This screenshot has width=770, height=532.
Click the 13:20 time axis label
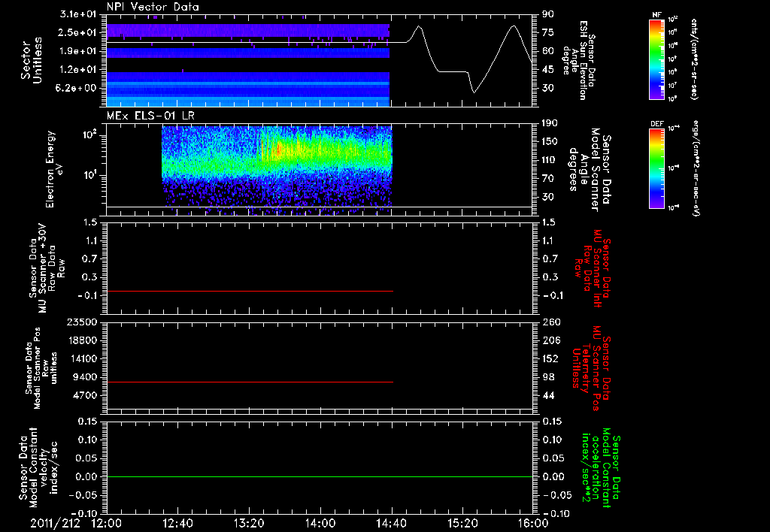pos(249,523)
